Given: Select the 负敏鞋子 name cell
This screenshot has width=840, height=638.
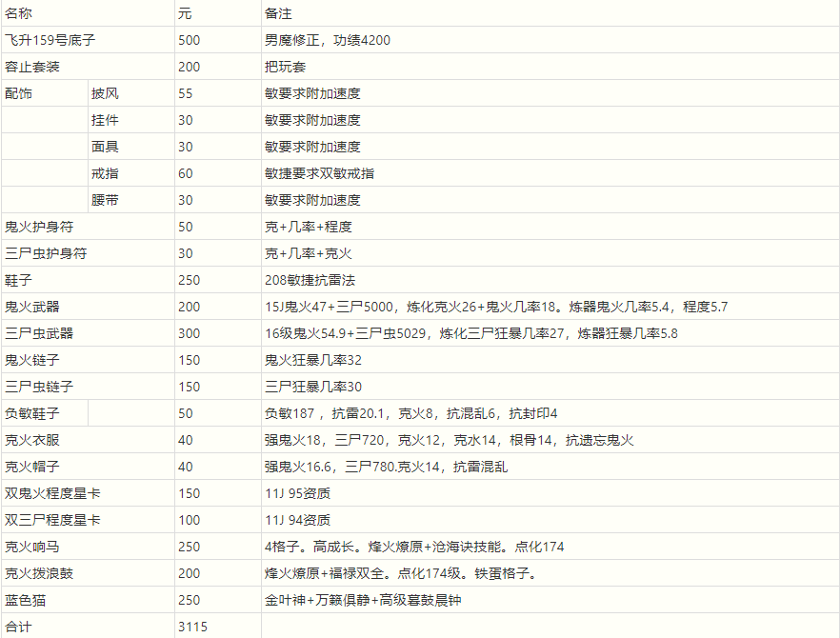Looking at the screenshot, I should tap(32, 413).
